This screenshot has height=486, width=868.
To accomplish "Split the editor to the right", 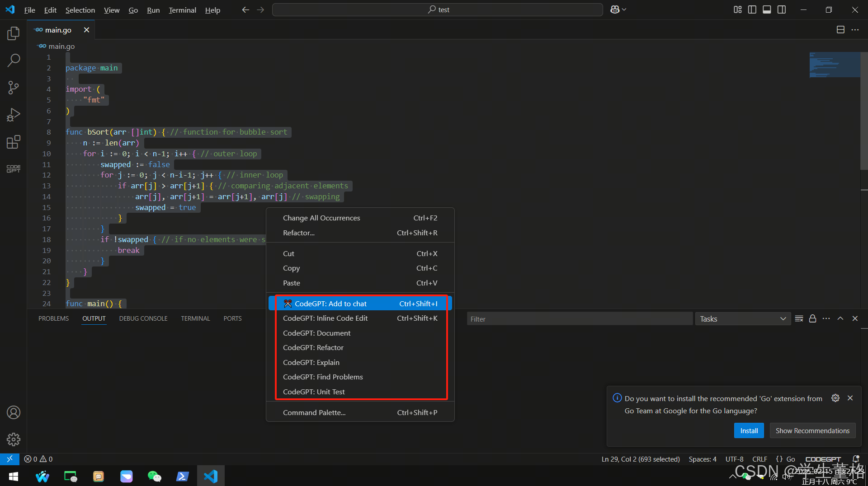I will tap(840, 30).
